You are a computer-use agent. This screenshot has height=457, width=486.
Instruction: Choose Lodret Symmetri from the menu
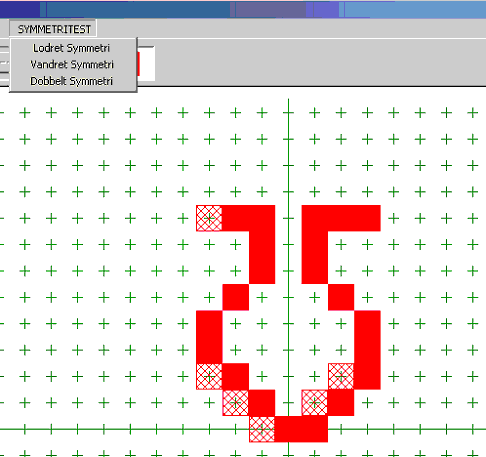pos(71,48)
